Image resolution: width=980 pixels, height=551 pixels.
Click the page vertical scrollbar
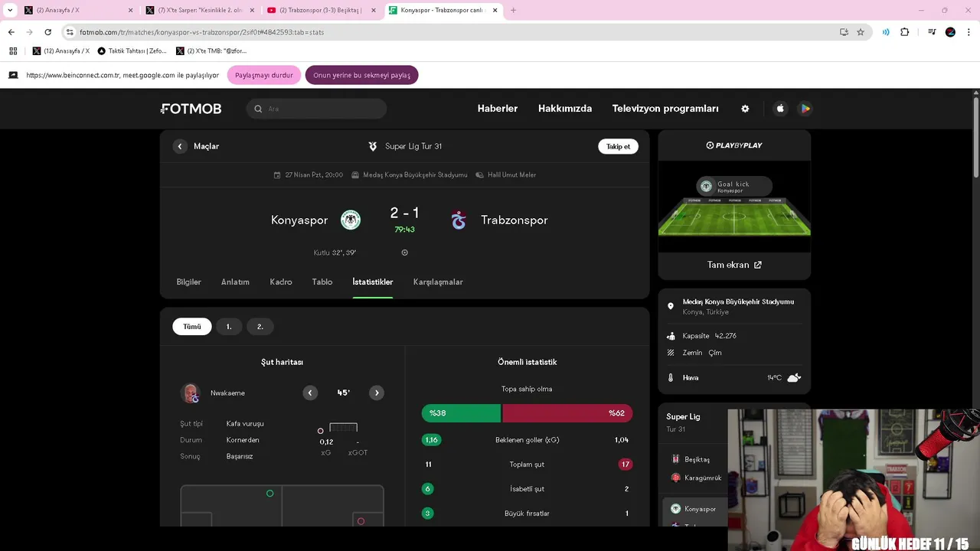(x=975, y=138)
